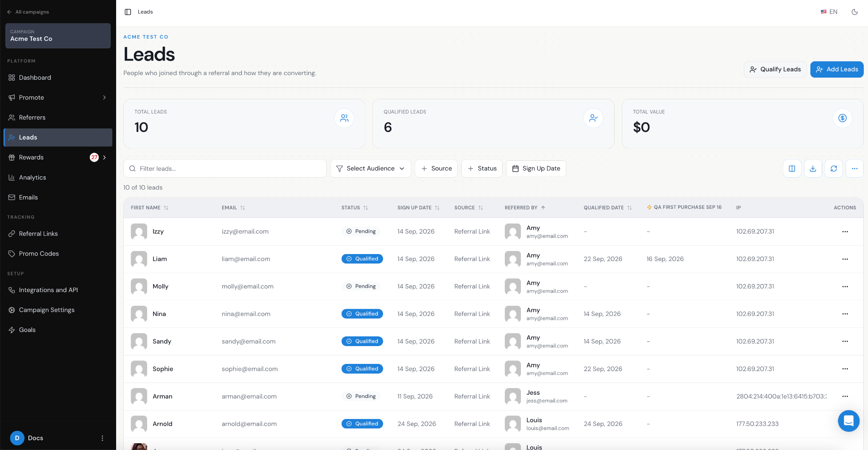Click the Total Value dollar icon
This screenshot has width=868, height=450.
tap(843, 118)
